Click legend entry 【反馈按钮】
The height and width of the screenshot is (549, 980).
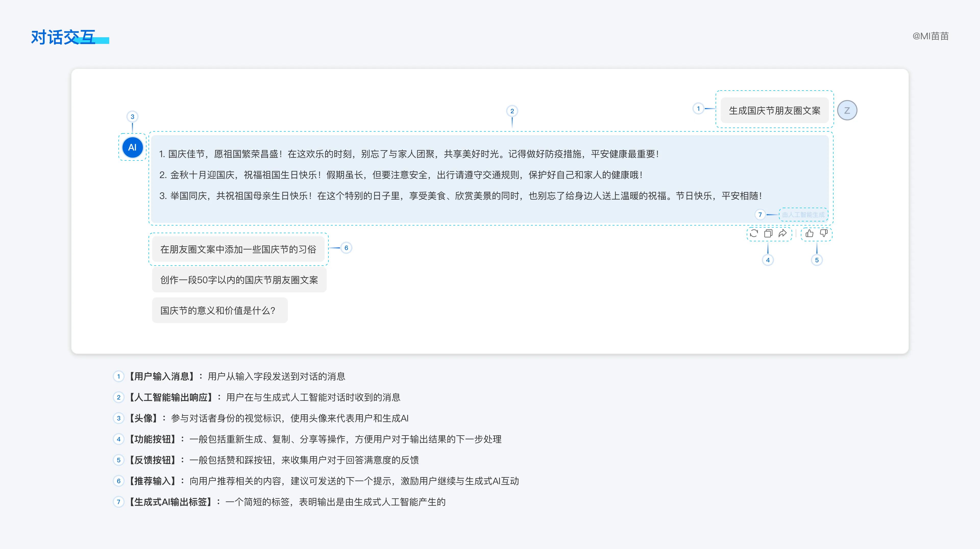pos(266,460)
